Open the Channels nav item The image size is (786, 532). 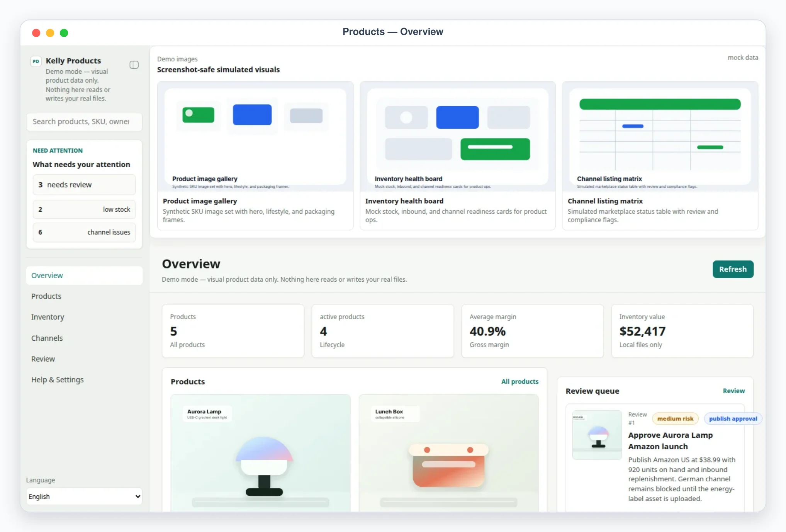47,338
